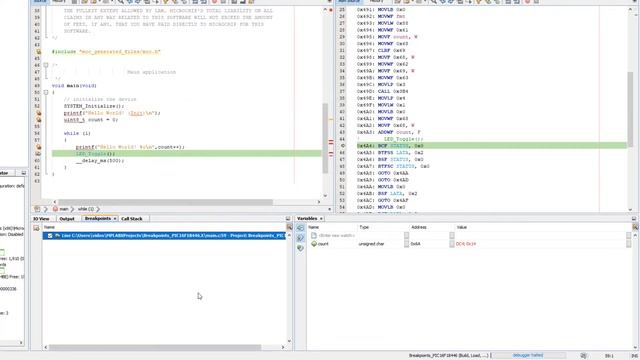Click the disassembly vertical scrollbar thumb
The height and width of the screenshot is (360, 640).
tap(630, 110)
